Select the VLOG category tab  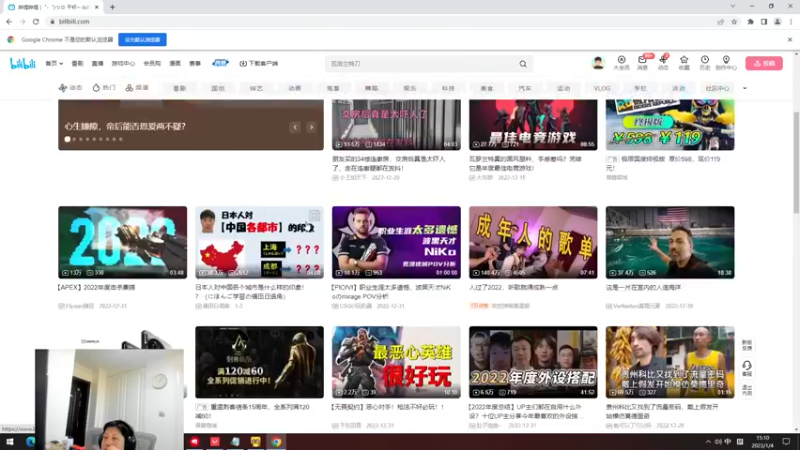click(x=602, y=88)
